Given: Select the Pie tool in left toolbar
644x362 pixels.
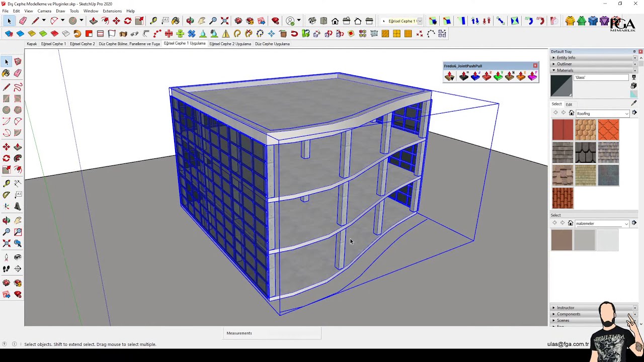Looking at the screenshot, I should 18,133.
